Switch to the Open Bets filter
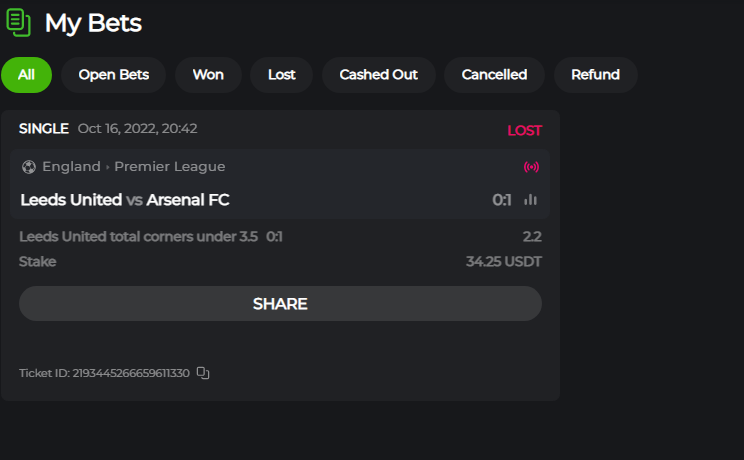Viewport: 744px width, 460px height. 113,75
